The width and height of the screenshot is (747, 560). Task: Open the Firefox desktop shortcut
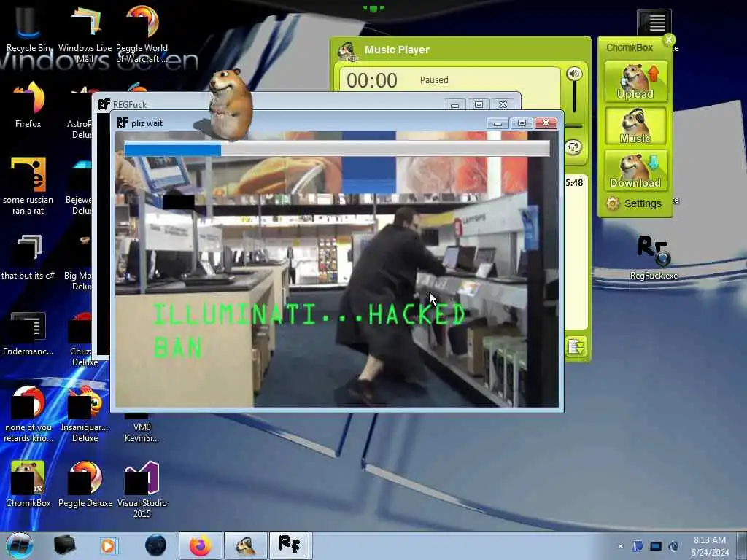tap(28, 104)
